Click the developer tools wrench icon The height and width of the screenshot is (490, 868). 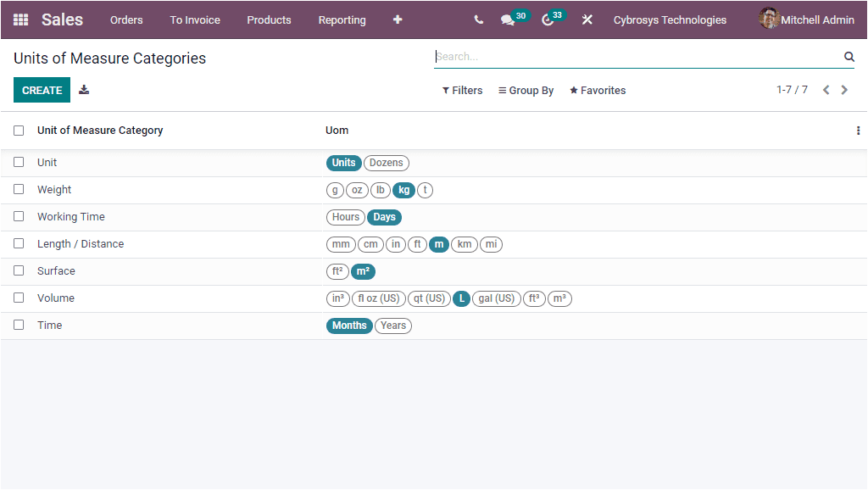587,19
